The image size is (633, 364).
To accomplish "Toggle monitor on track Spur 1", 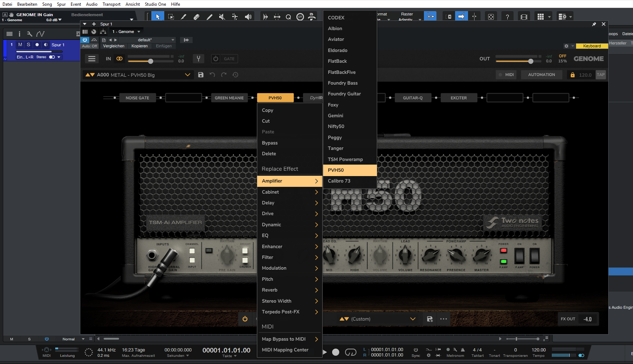I will [x=46, y=45].
